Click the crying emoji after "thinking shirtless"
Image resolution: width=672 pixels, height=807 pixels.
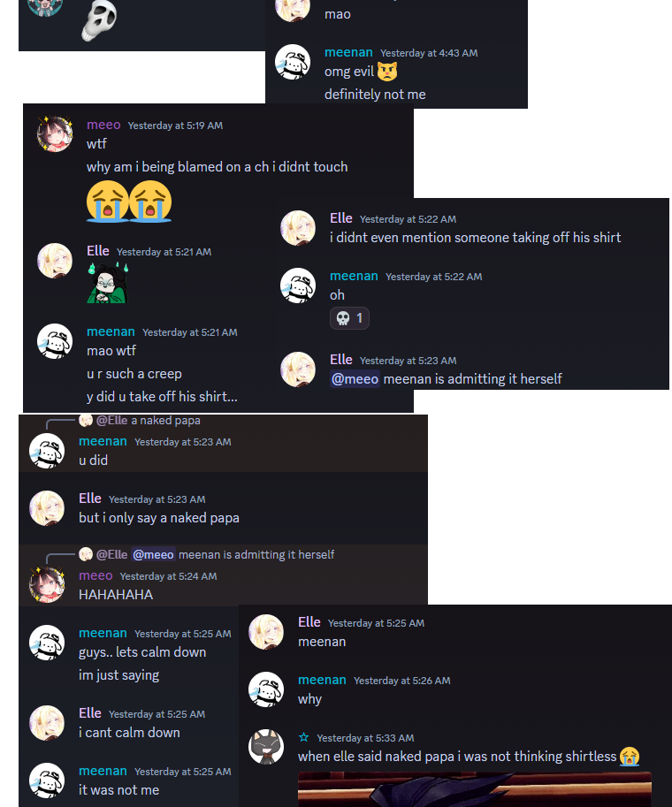(630, 757)
